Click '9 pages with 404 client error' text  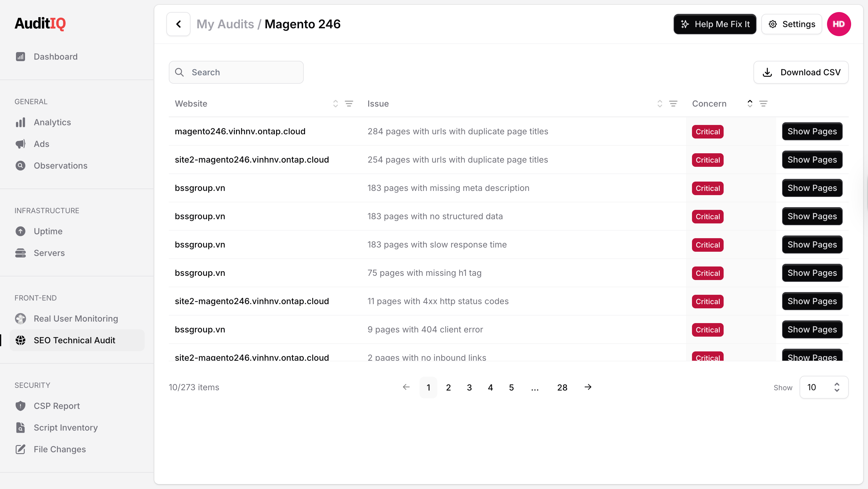click(425, 329)
